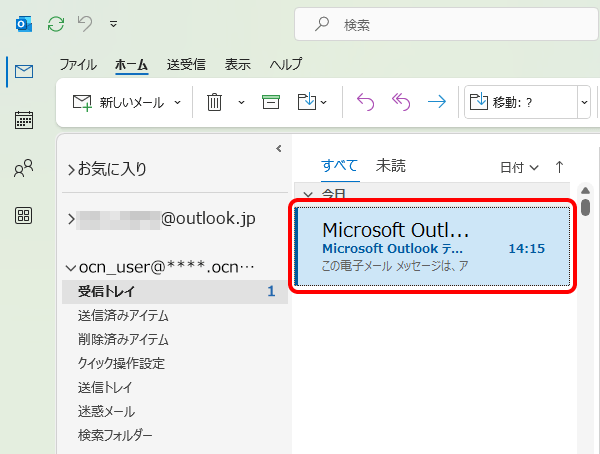
Task: Select the 送信済みアイテム folder
Action: pos(123,315)
